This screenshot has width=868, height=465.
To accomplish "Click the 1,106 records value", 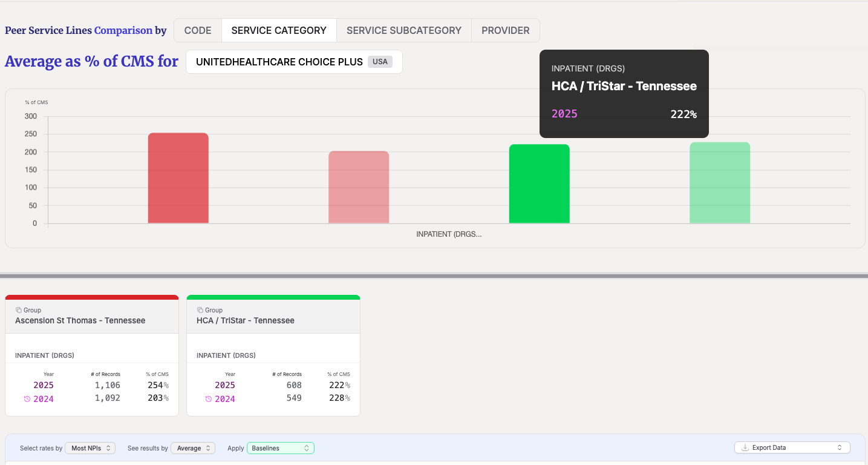I will coord(108,385).
